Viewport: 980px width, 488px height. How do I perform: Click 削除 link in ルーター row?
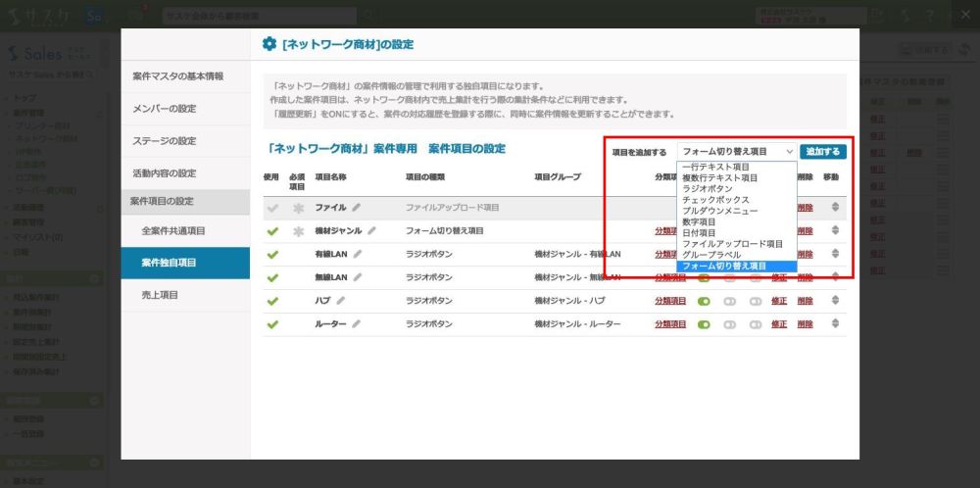[805, 324]
